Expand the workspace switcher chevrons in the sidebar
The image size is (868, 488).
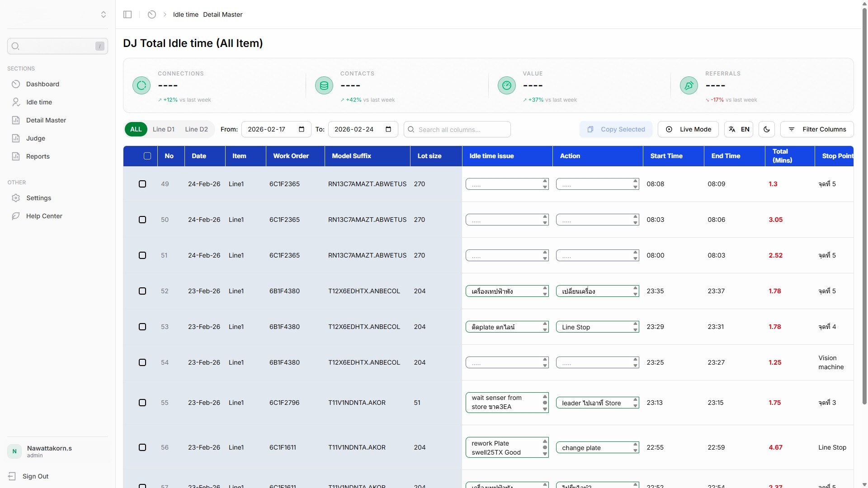tap(104, 14)
